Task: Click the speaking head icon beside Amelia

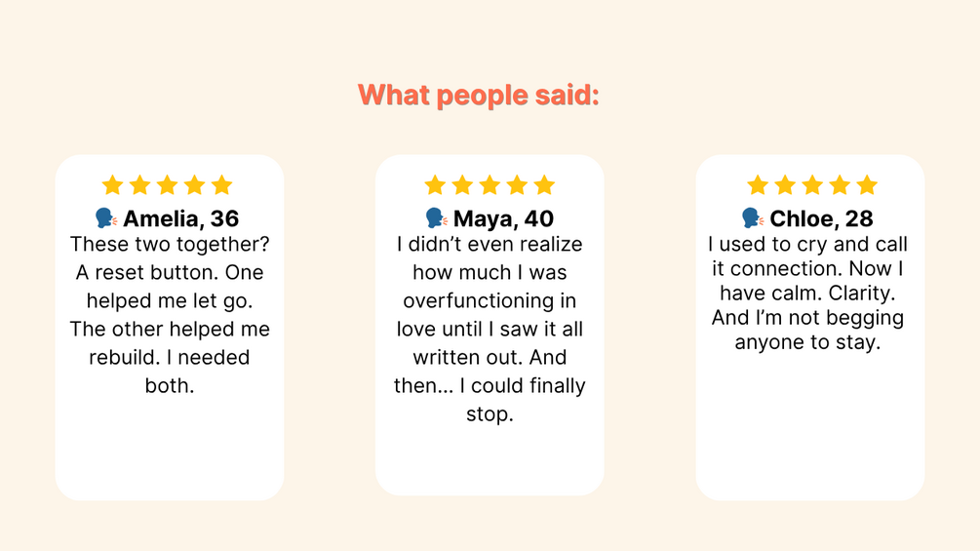Action: [106, 218]
